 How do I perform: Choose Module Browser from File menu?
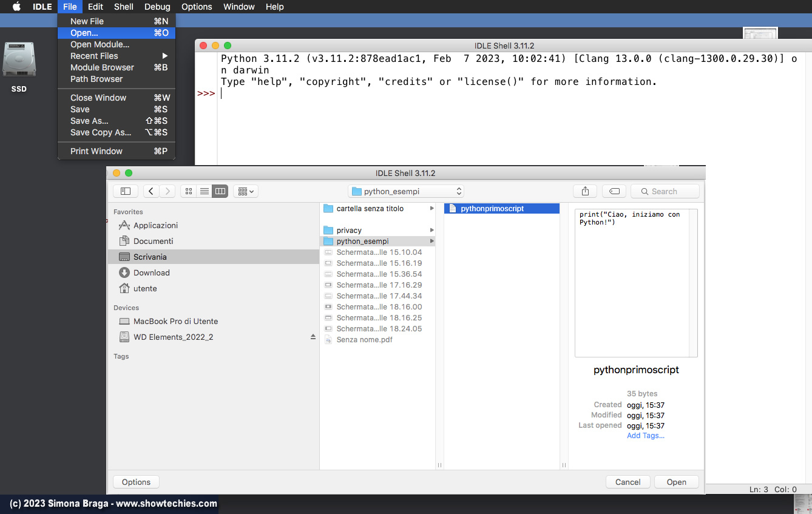tap(117, 67)
